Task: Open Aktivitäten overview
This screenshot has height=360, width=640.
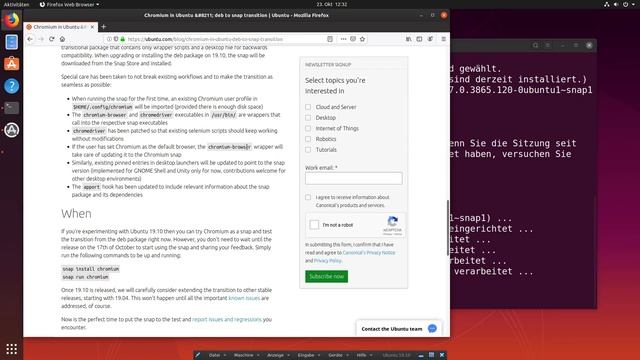Action: [x=16, y=4]
